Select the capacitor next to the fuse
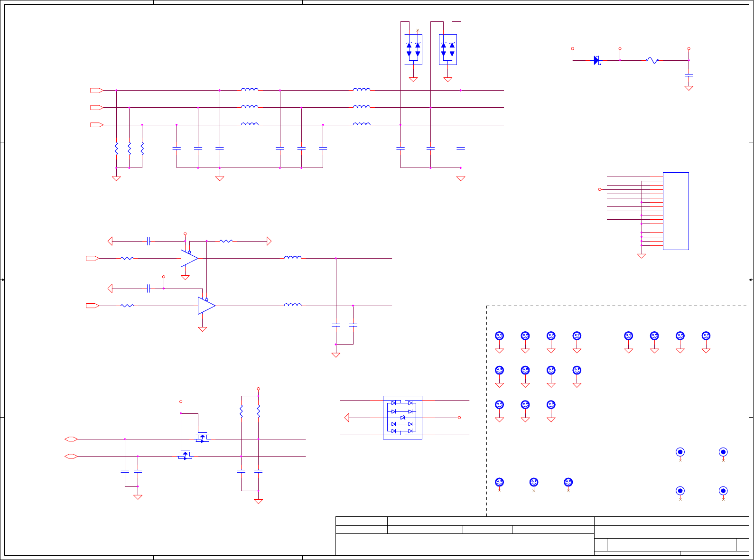754x560 pixels. (689, 75)
